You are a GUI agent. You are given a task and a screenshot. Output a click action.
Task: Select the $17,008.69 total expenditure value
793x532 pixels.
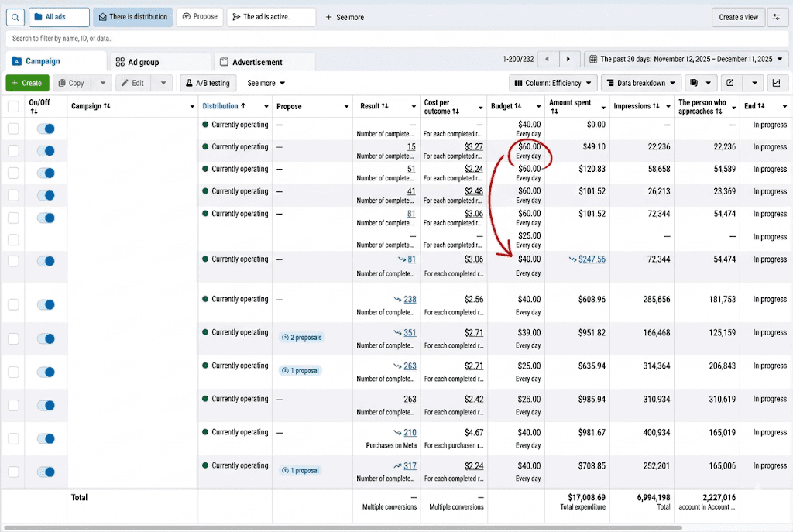tap(587, 498)
